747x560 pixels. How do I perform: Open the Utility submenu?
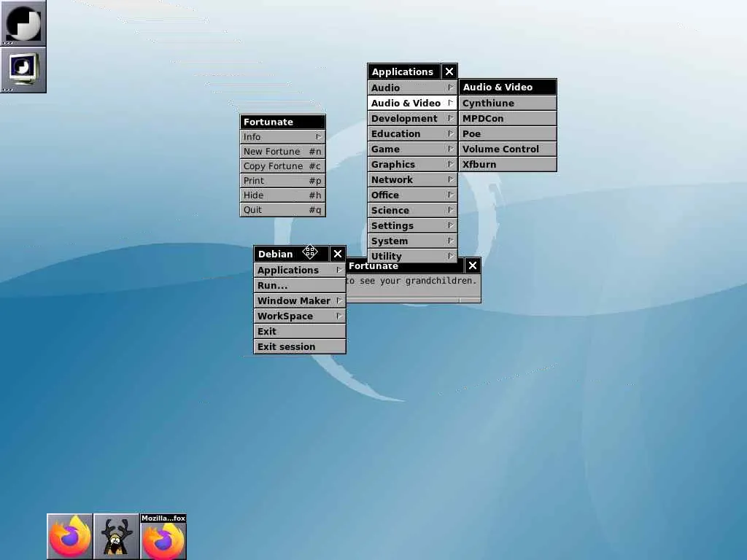413,256
